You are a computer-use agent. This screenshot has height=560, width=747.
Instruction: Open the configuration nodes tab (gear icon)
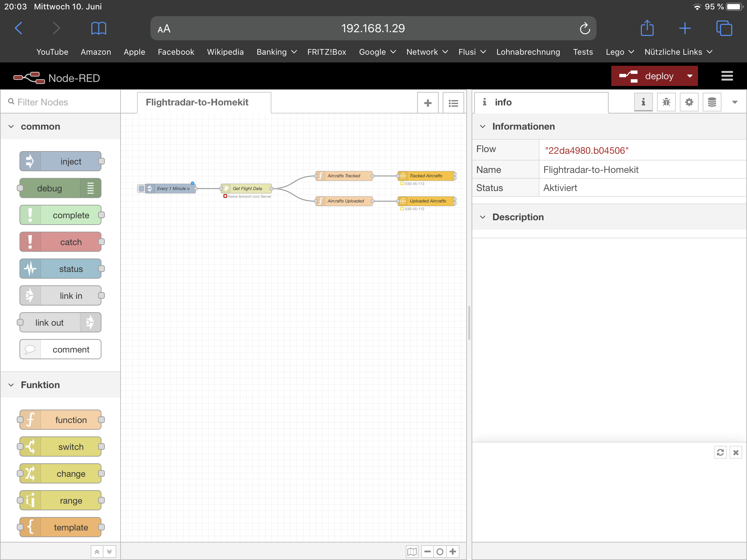tap(689, 102)
